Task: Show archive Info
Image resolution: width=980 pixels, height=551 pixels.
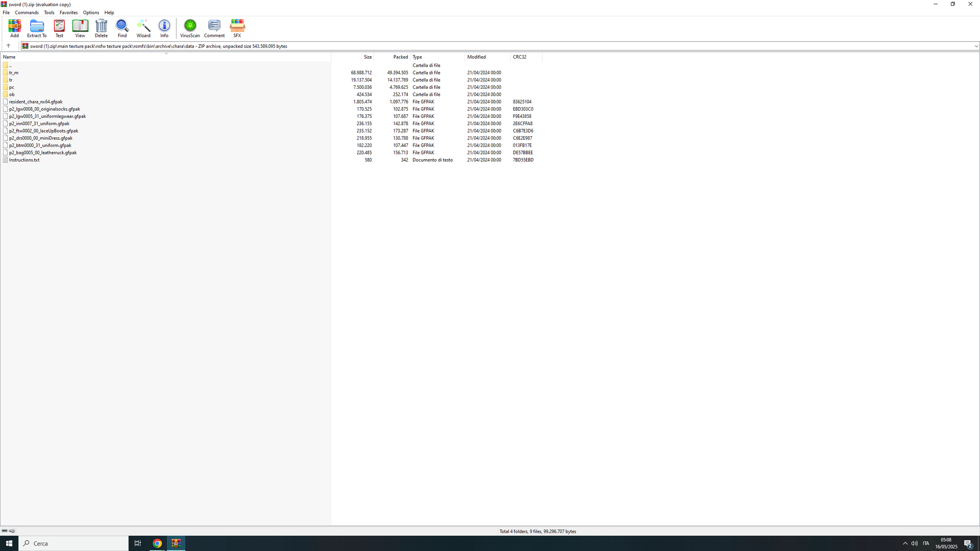Action: pyautogui.click(x=164, y=29)
